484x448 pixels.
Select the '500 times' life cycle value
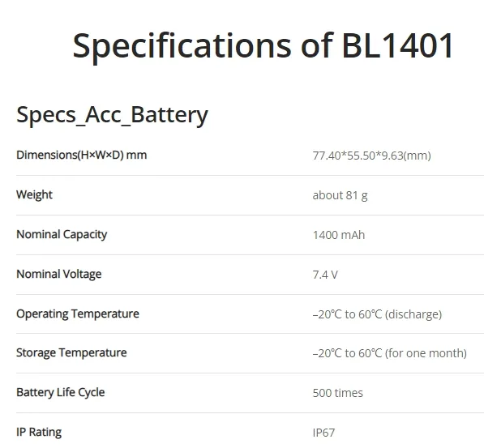click(x=338, y=393)
